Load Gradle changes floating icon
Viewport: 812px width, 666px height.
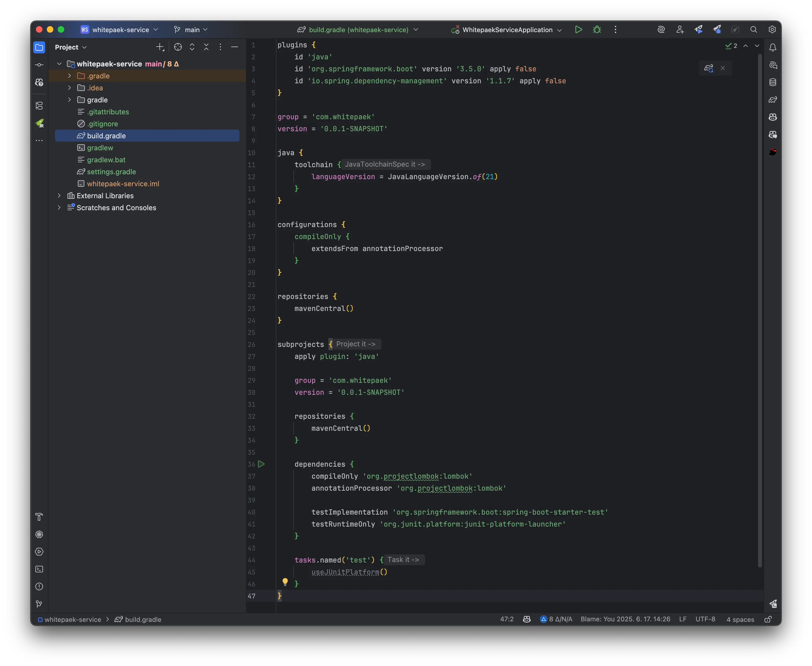[708, 68]
